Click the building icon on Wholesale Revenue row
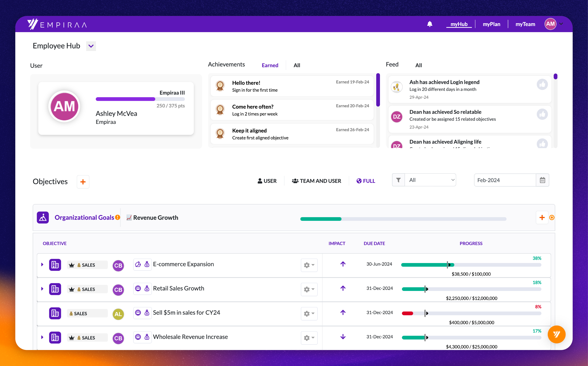The image size is (588, 366). [x=55, y=337]
